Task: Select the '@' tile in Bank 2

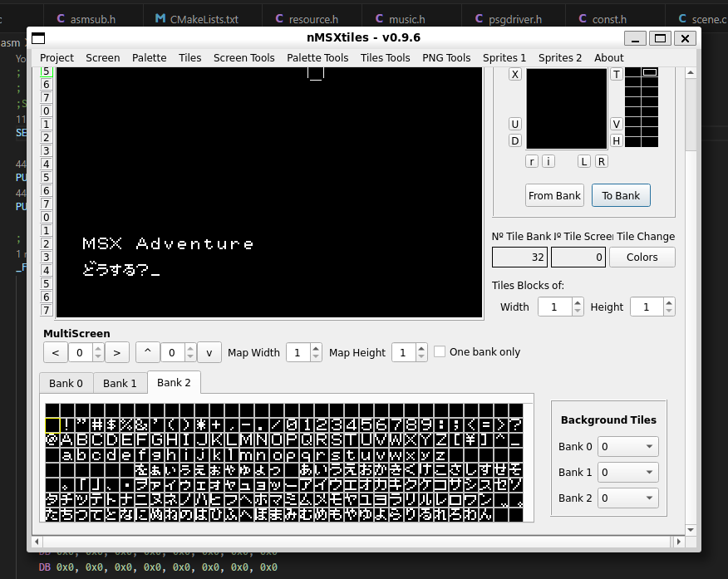Action: (x=52, y=439)
